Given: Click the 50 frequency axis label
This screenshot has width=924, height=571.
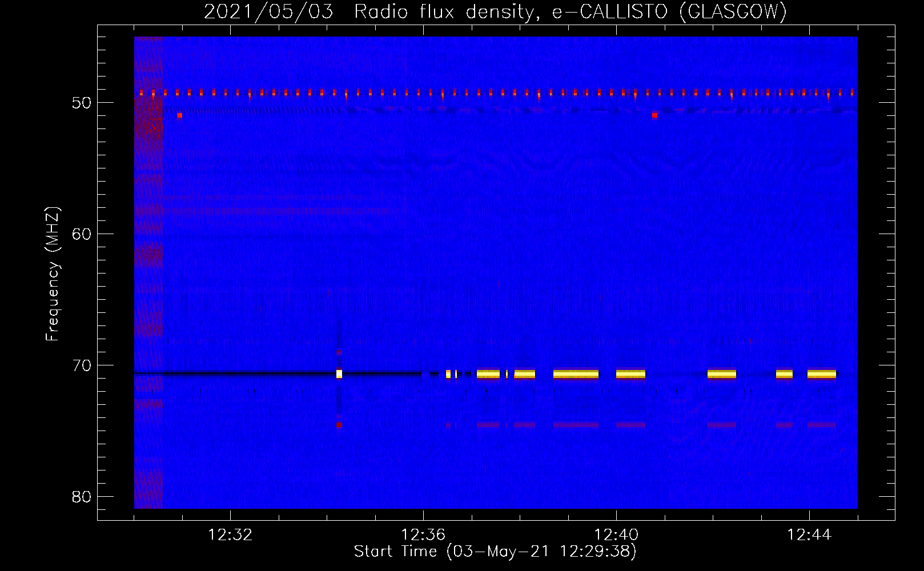Looking at the screenshot, I should tap(82, 103).
